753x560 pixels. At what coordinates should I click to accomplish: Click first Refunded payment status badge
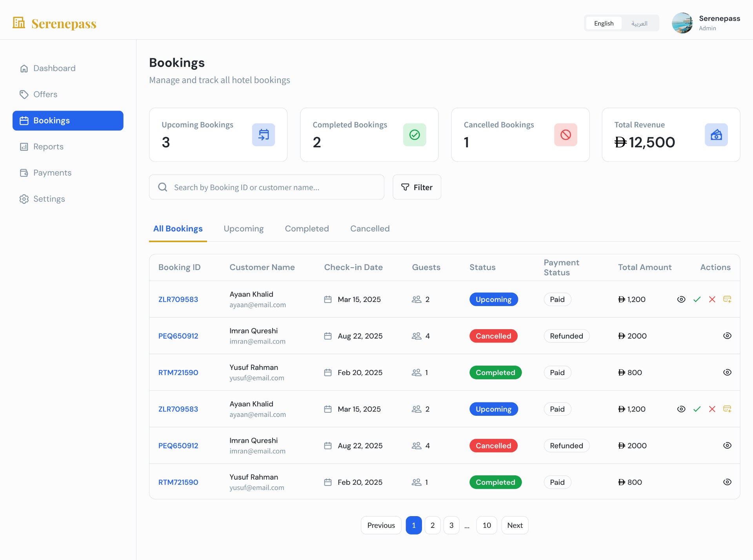[566, 336]
